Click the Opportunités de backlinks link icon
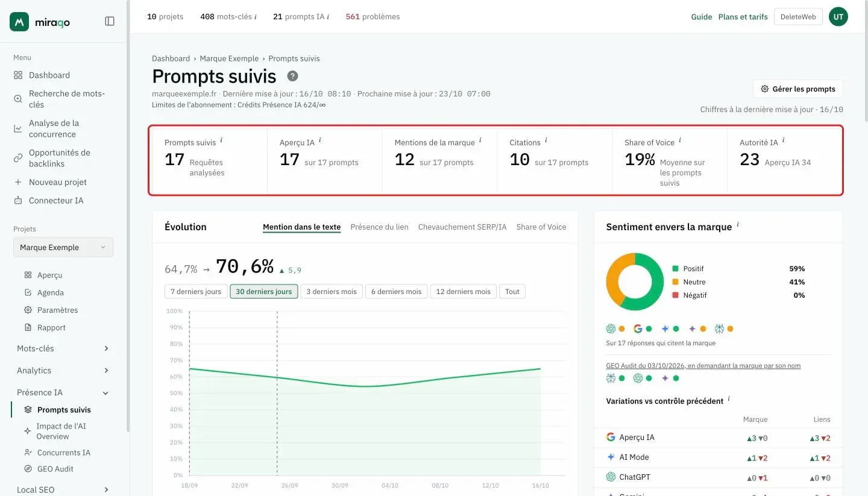This screenshot has height=496, width=868. pyautogui.click(x=18, y=158)
